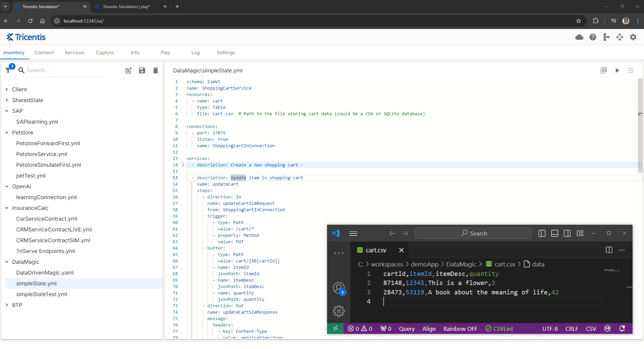Click the filter icon with badge
This screenshot has width=644, height=349.
click(8, 70)
